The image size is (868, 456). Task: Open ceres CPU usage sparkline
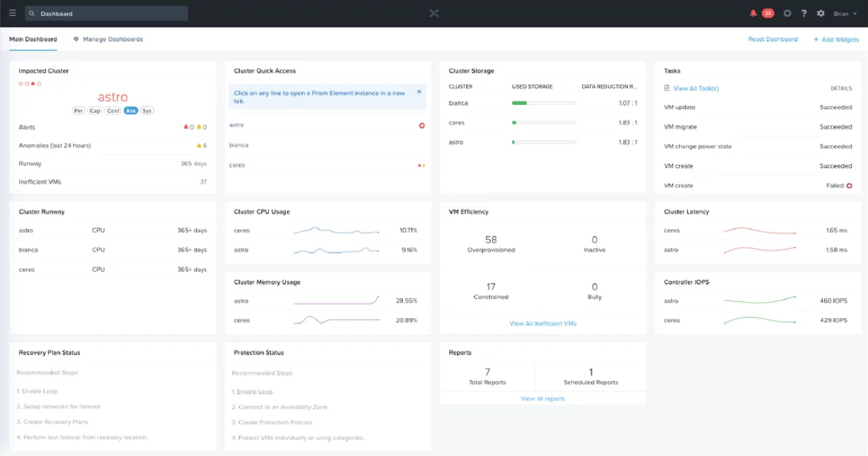[336, 231]
